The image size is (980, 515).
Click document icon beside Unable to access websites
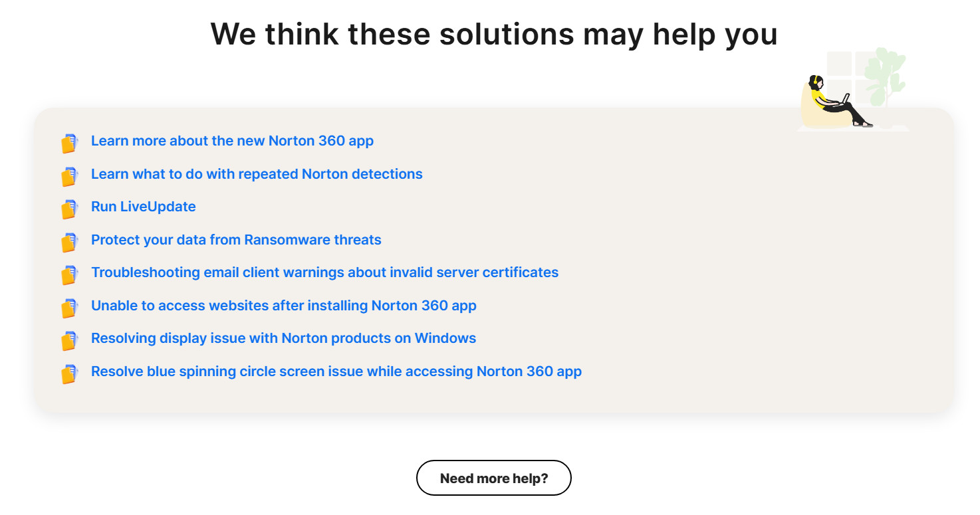point(69,308)
